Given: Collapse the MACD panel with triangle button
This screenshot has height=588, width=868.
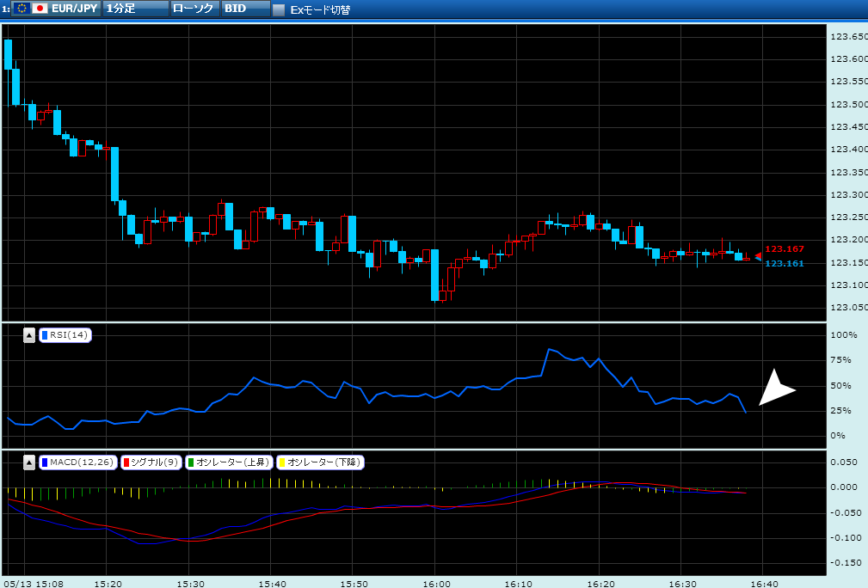Looking at the screenshot, I should pos(29,462).
